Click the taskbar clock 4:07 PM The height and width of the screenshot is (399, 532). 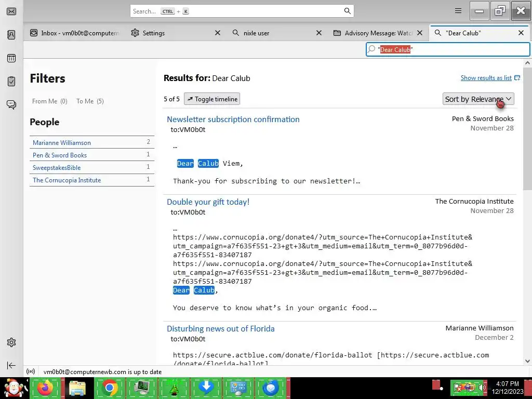tap(507, 384)
